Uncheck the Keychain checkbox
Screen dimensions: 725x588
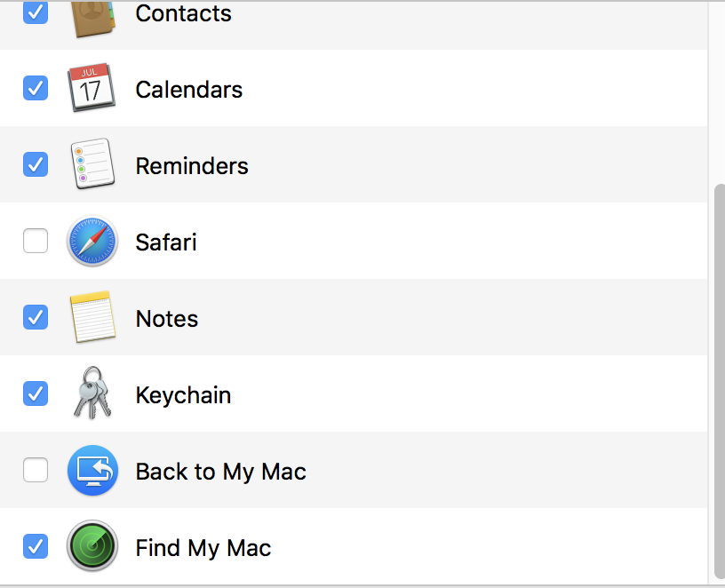36,393
